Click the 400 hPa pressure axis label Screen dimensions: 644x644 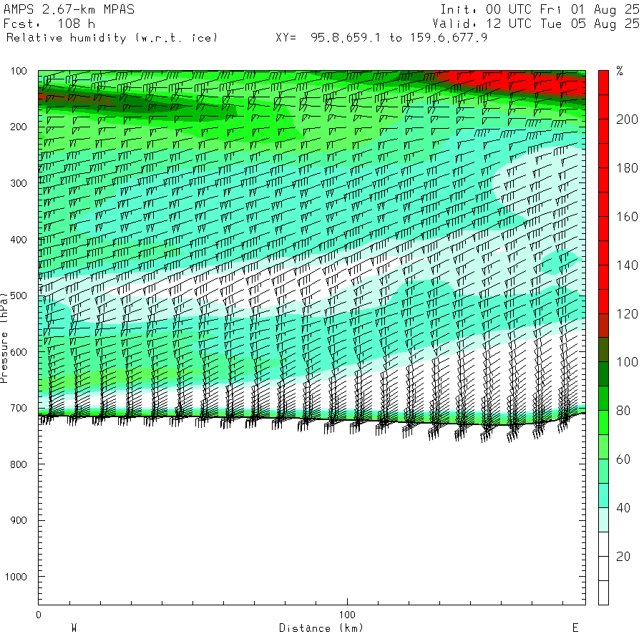pos(19,240)
